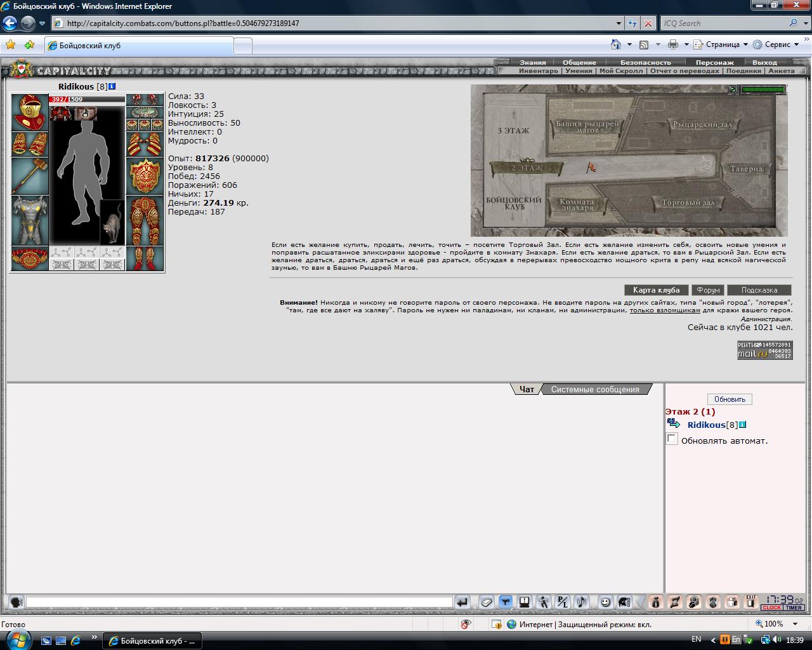Click the clock/timer display
The image size is (812, 650).
tap(783, 602)
